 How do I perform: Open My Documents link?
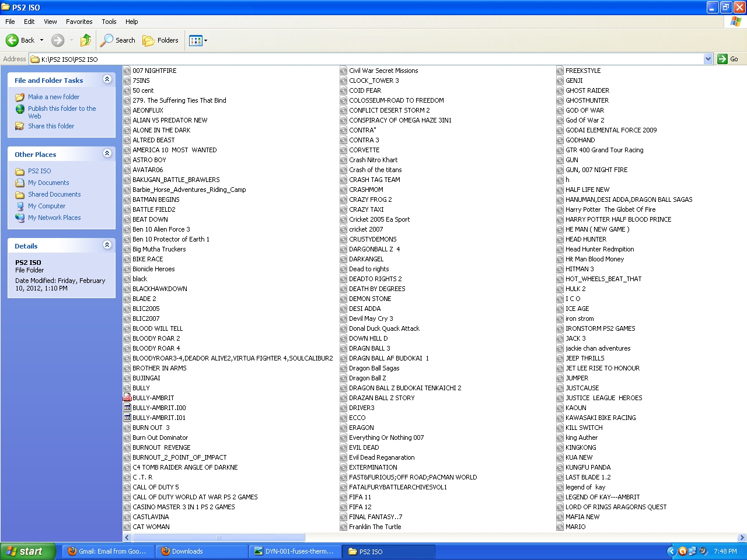click(x=48, y=183)
